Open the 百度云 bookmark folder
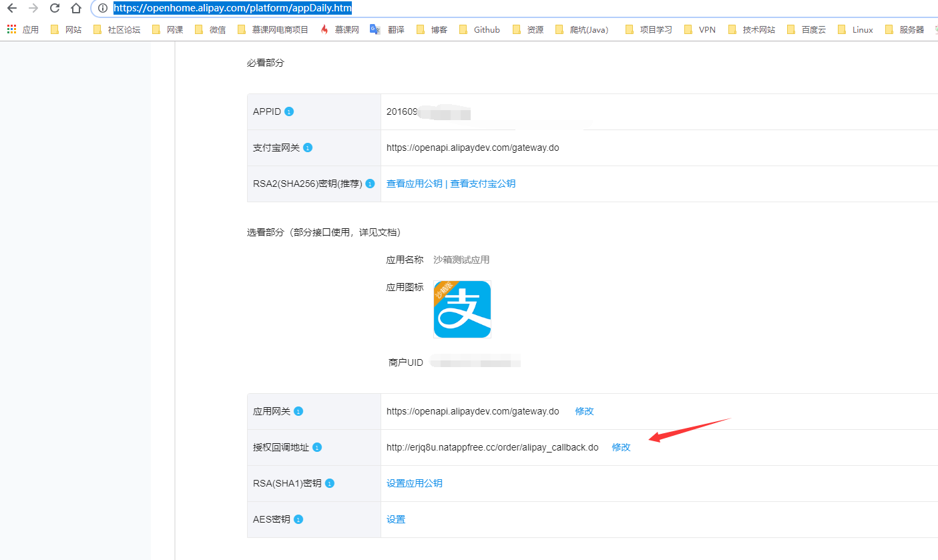The image size is (938, 560). pos(806,29)
